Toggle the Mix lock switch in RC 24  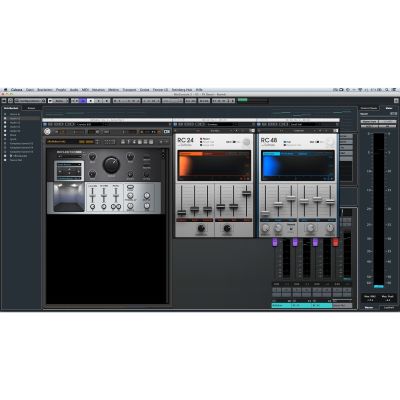[x=234, y=142]
